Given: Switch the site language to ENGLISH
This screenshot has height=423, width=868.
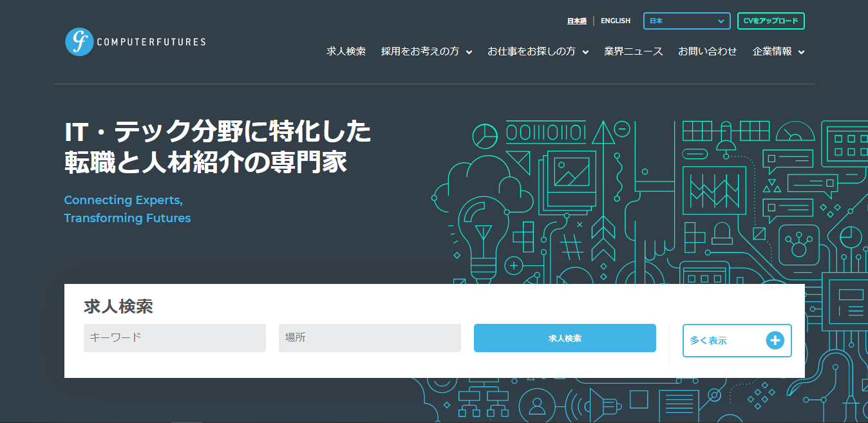Looking at the screenshot, I should [x=616, y=21].
